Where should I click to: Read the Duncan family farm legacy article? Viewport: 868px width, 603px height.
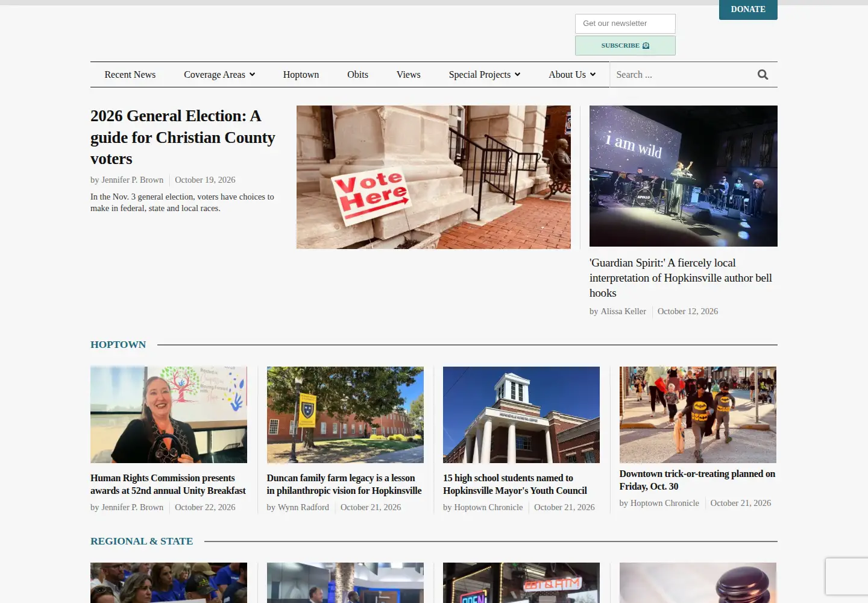click(x=344, y=484)
